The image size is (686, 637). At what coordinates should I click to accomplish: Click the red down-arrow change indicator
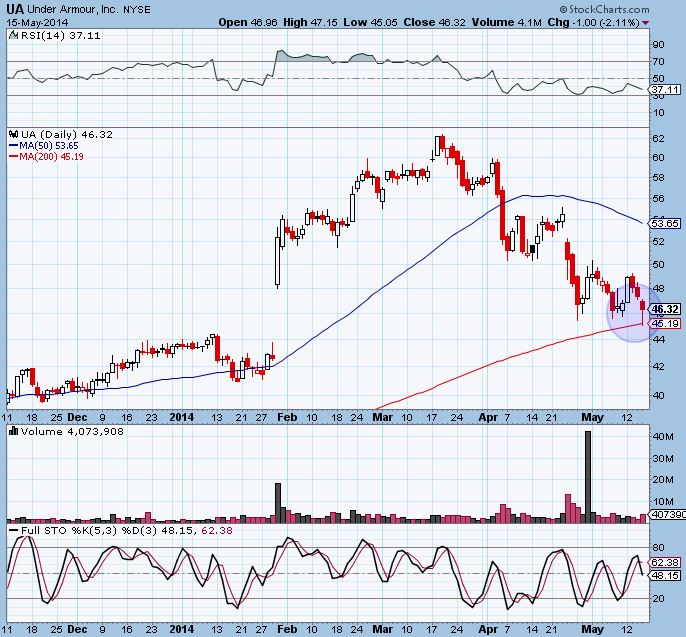point(646,23)
